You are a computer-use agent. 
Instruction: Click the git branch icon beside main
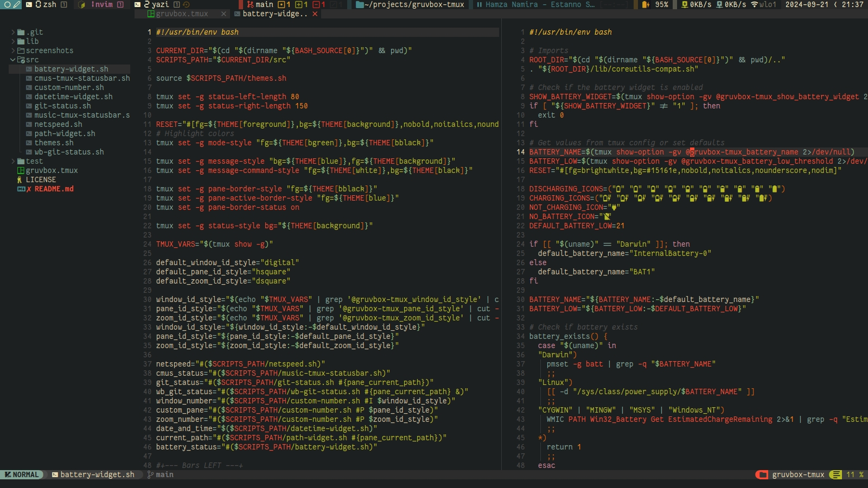point(250,4)
